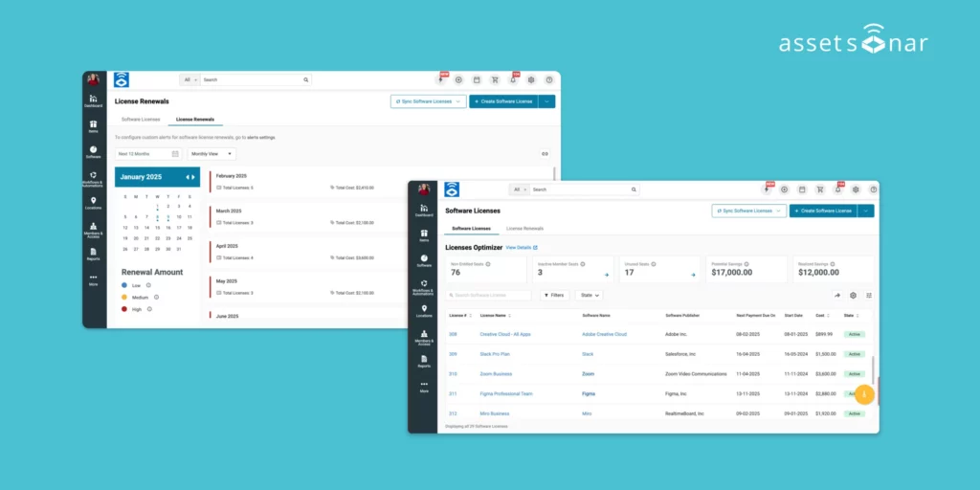Screen dimensions: 980x490
Task: Click the Search Software License input field
Action: point(490,296)
